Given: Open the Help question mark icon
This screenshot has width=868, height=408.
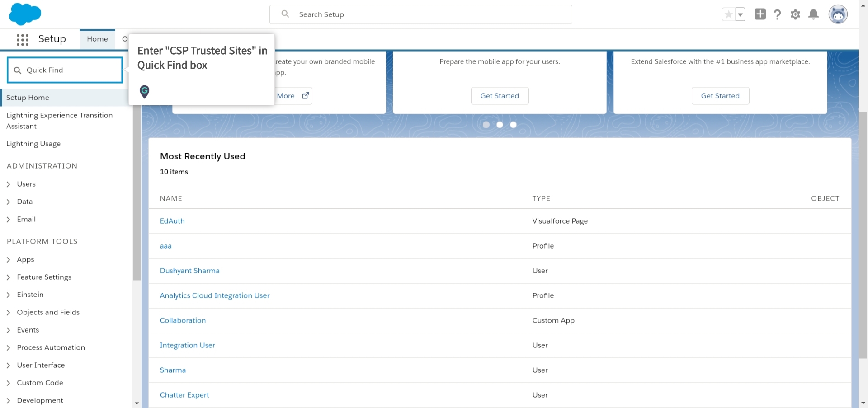Looking at the screenshot, I should click(x=778, y=14).
